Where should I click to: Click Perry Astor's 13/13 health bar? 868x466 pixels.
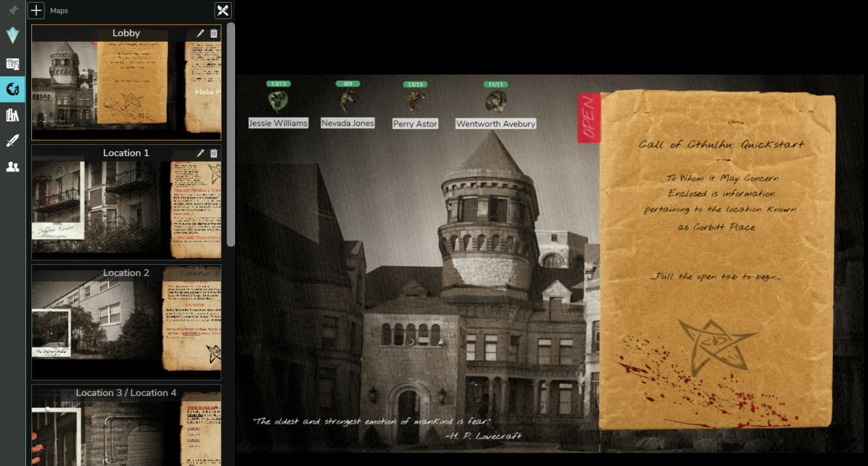point(415,84)
